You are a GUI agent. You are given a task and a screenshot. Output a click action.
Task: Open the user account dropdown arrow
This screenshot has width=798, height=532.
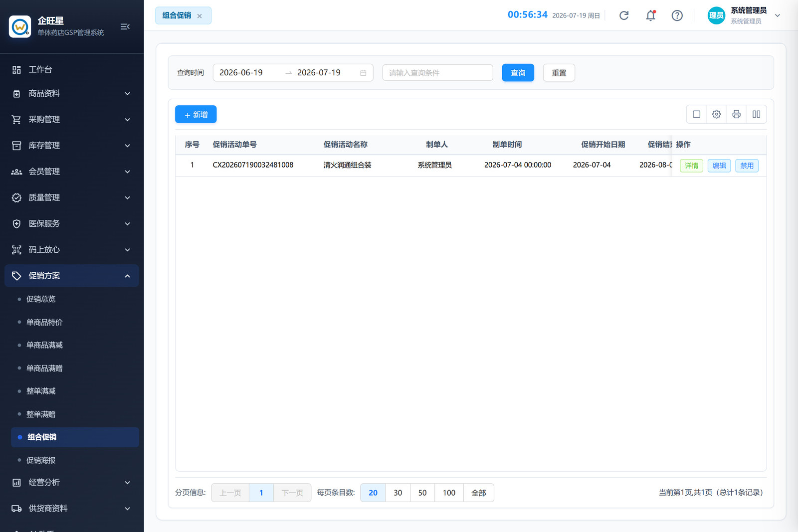[777, 15]
